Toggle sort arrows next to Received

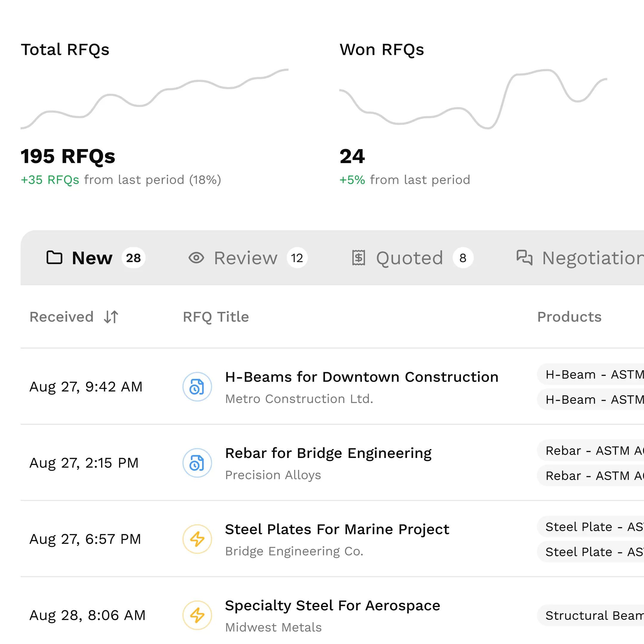click(x=111, y=317)
